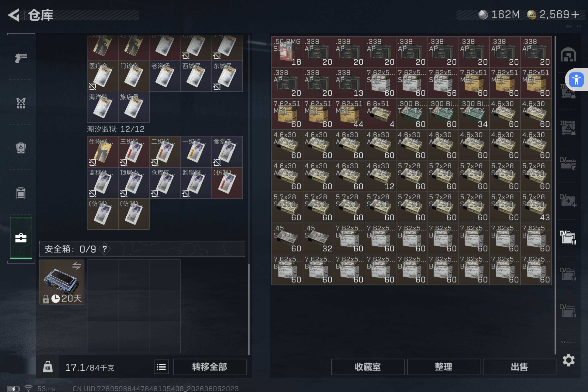Open the weapons category with the pistol icon
The image size is (588, 392).
pos(21,58)
